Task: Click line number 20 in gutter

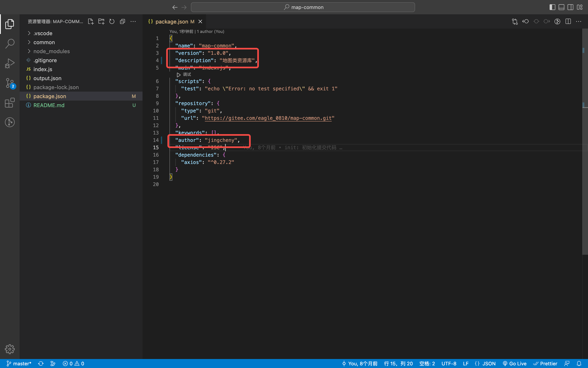Action: [156, 184]
